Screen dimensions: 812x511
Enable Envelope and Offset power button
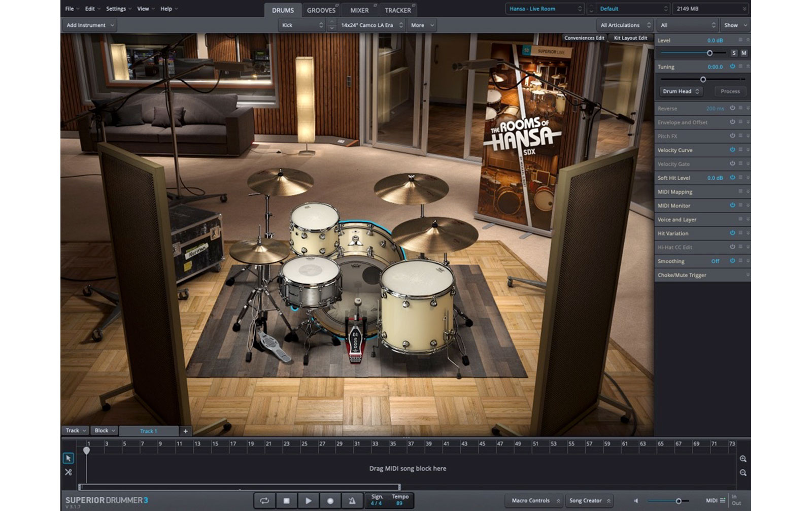pyautogui.click(x=732, y=122)
